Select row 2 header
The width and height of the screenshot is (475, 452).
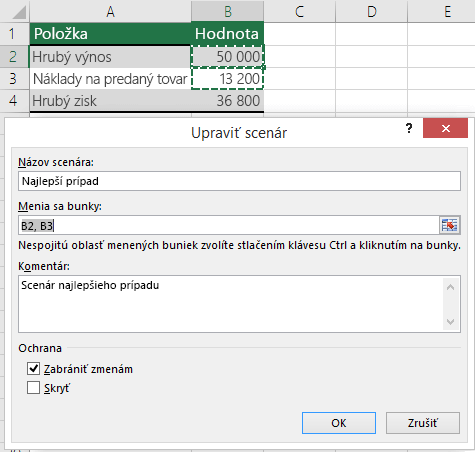click(x=14, y=56)
